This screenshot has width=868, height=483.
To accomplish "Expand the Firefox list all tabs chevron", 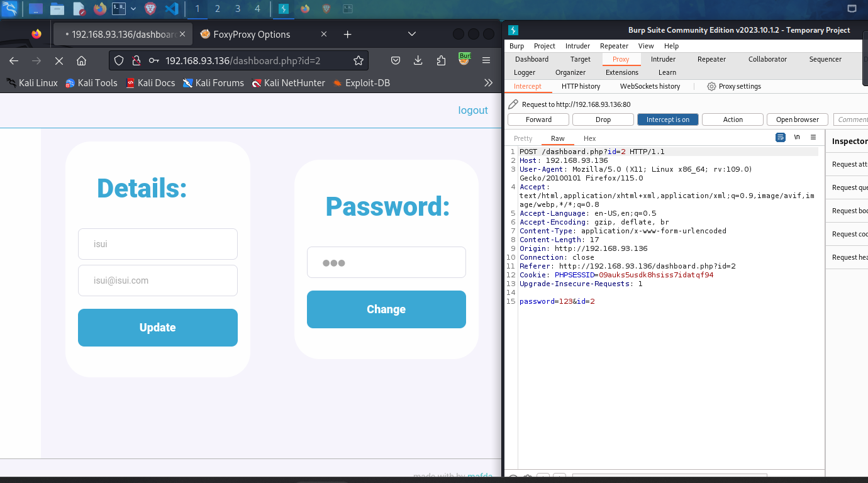I will click(x=412, y=34).
